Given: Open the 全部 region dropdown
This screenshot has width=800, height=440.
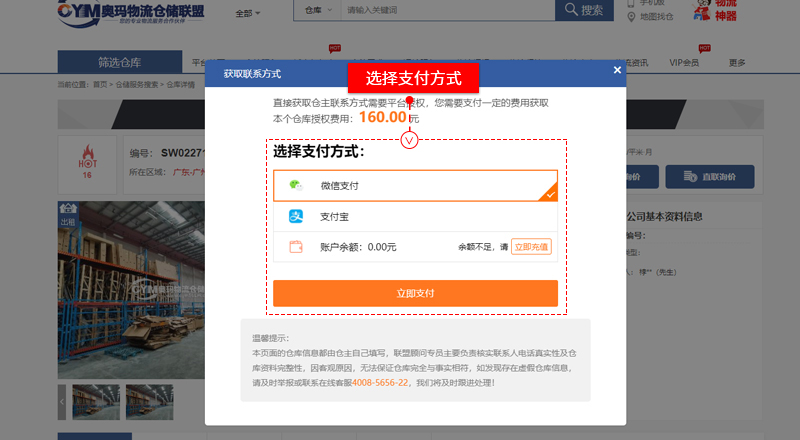Looking at the screenshot, I should tap(247, 13).
